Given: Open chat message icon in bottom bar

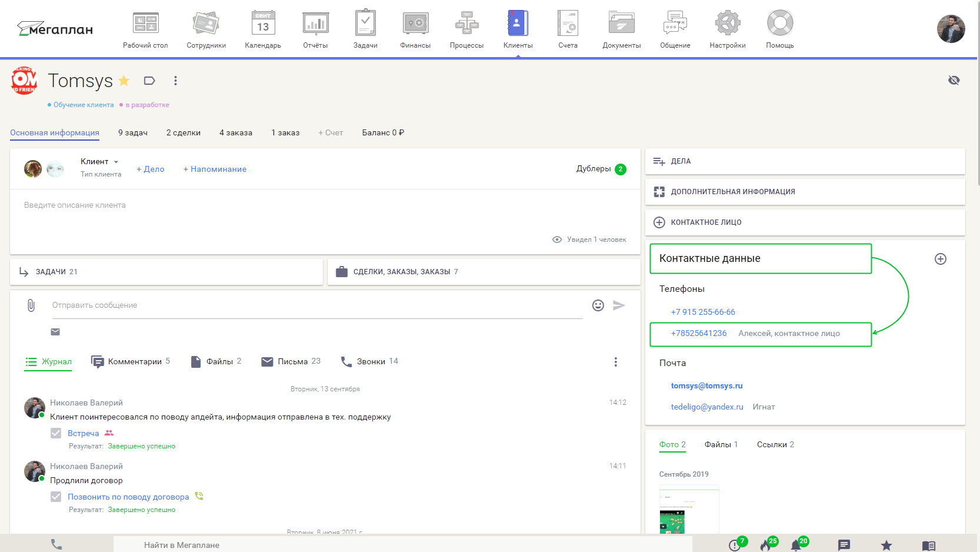Looking at the screenshot, I should pyautogui.click(x=844, y=546).
